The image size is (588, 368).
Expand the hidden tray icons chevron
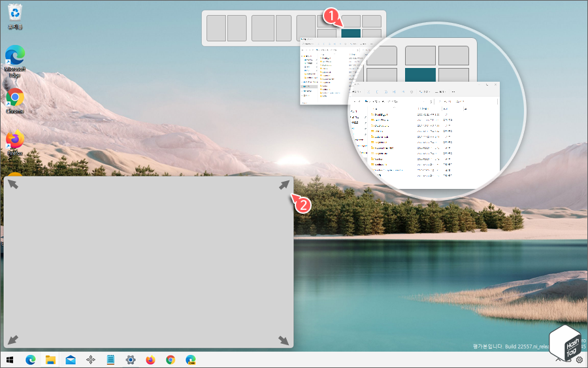point(558,360)
